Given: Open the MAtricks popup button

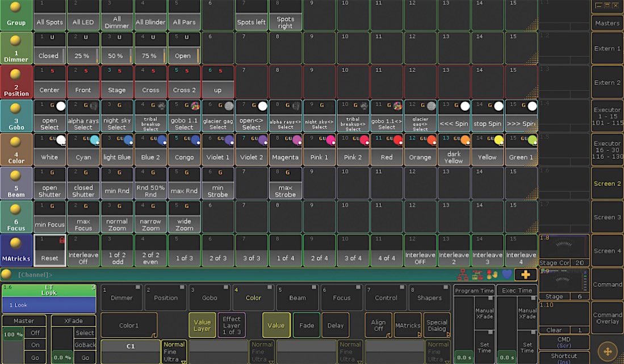Looking at the screenshot, I should pyautogui.click(x=408, y=325).
